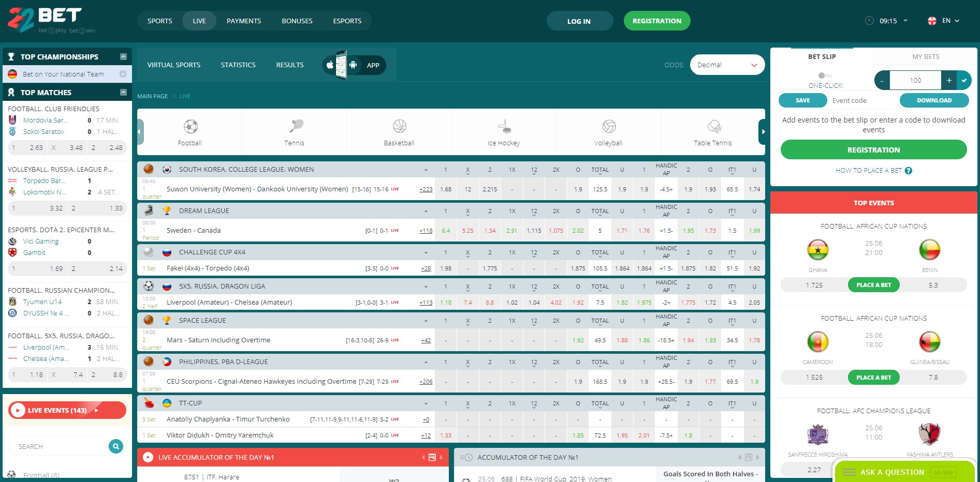Open the Results link

(290, 65)
